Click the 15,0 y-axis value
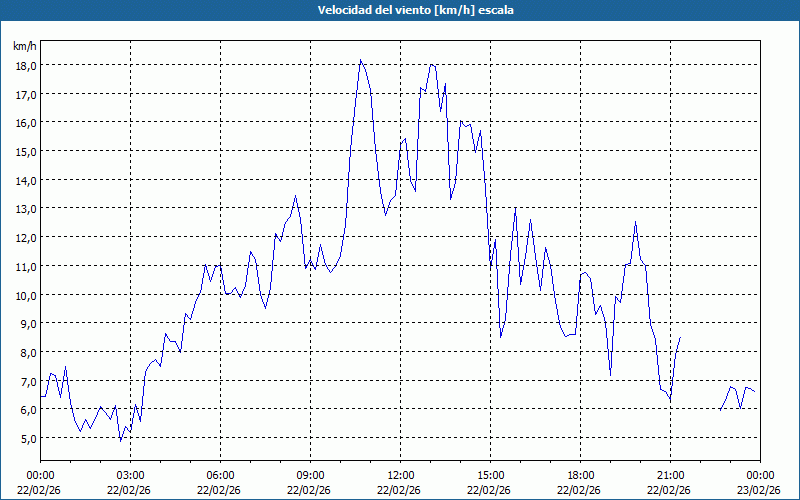 point(26,152)
